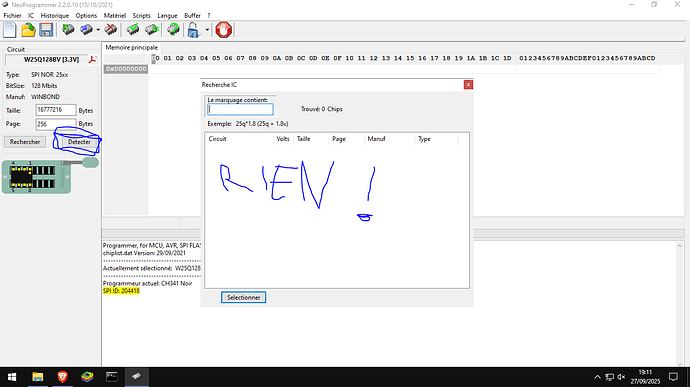Close the Recherche IC dialog
The image size is (690, 387).
[468, 85]
